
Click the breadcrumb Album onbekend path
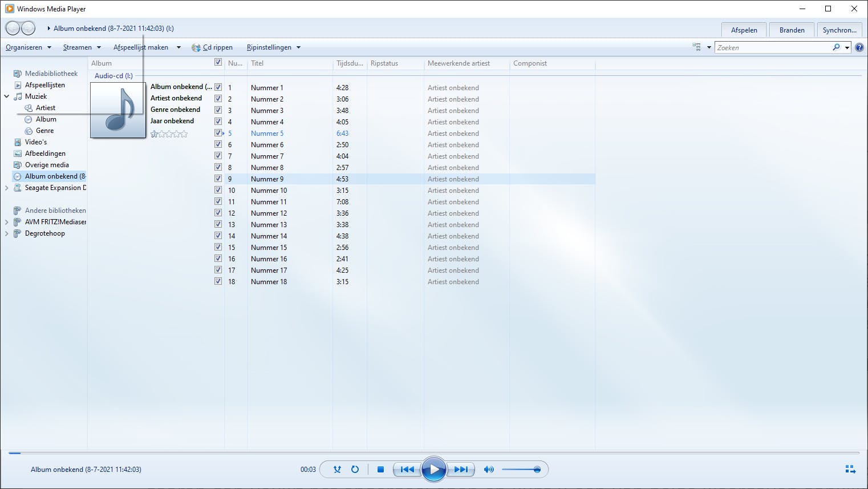point(113,28)
